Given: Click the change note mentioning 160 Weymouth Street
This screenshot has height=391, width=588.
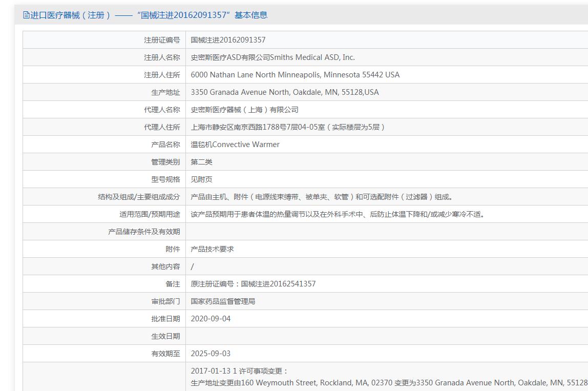Looking at the screenshot, I should click(x=389, y=383).
